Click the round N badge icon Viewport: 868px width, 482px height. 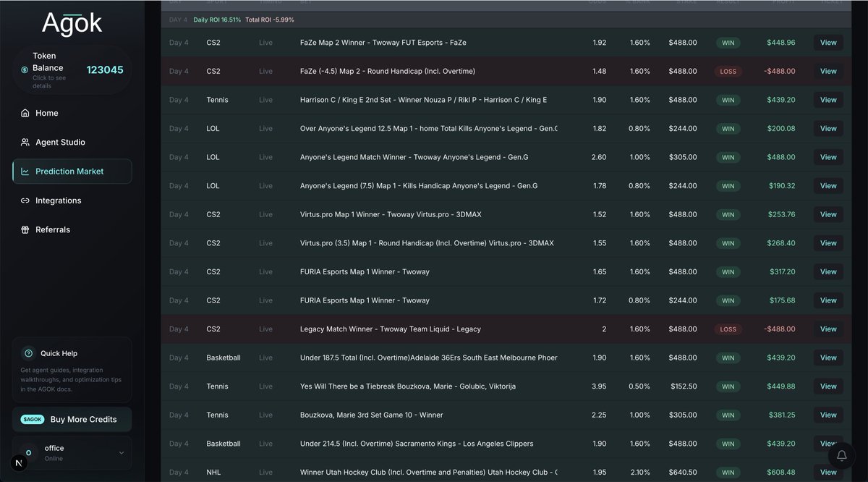click(x=18, y=463)
